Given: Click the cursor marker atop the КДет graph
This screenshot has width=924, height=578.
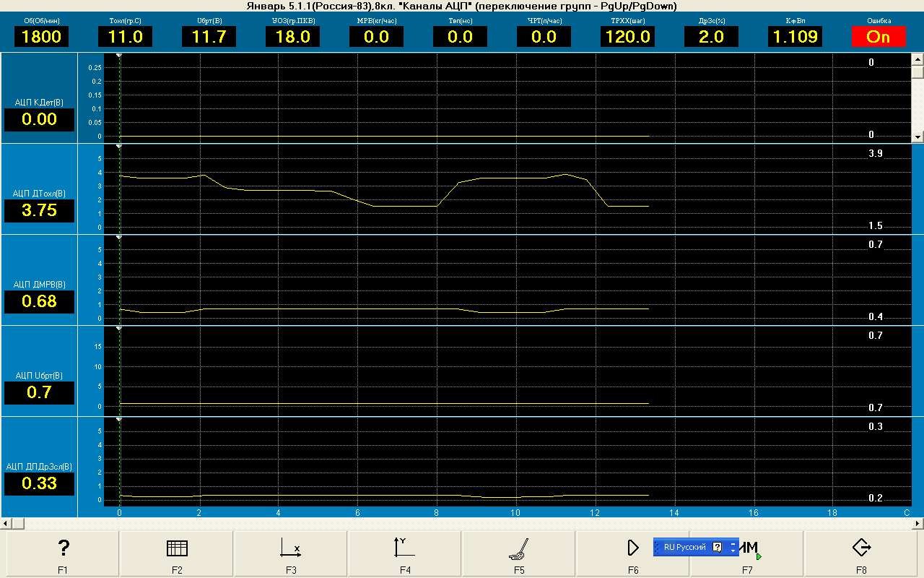Looking at the screenshot, I should (x=119, y=55).
